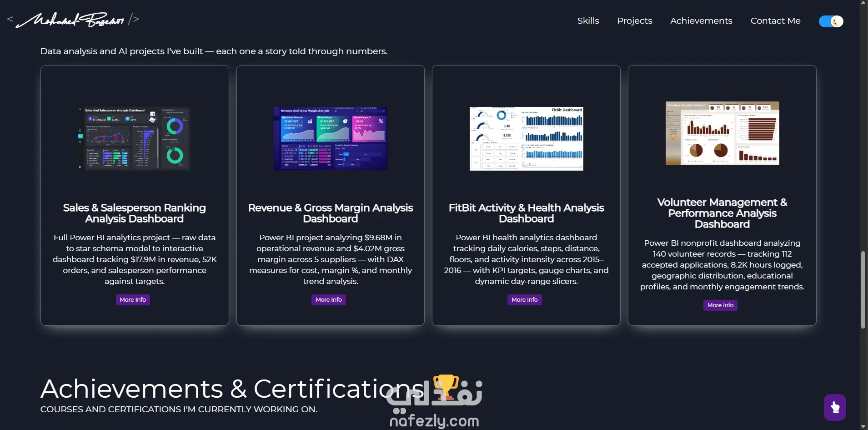Click the purple scroll-to-top hand button
Viewport: 868px width, 430px height.
click(x=835, y=407)
